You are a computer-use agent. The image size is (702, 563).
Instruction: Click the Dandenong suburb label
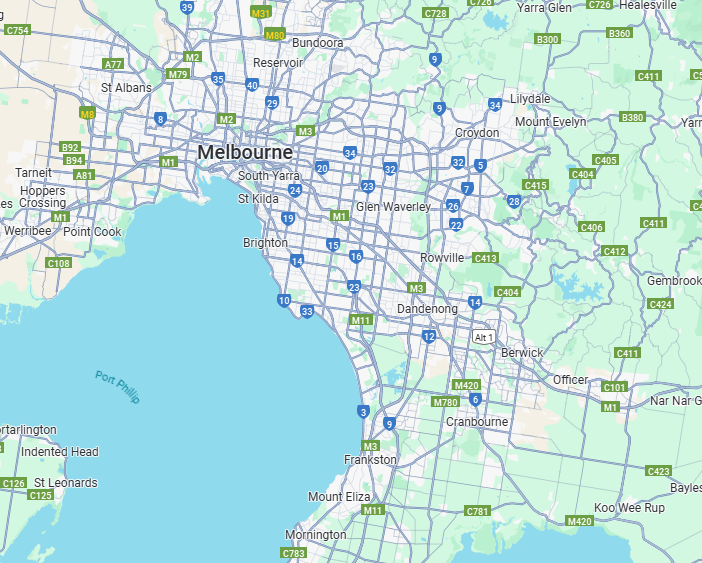coord(427,309)
